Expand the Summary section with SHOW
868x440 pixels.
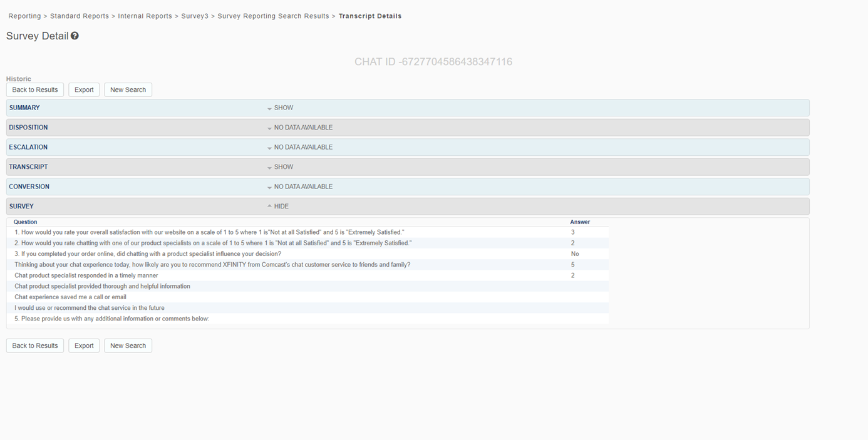click(x=283, y=108)
